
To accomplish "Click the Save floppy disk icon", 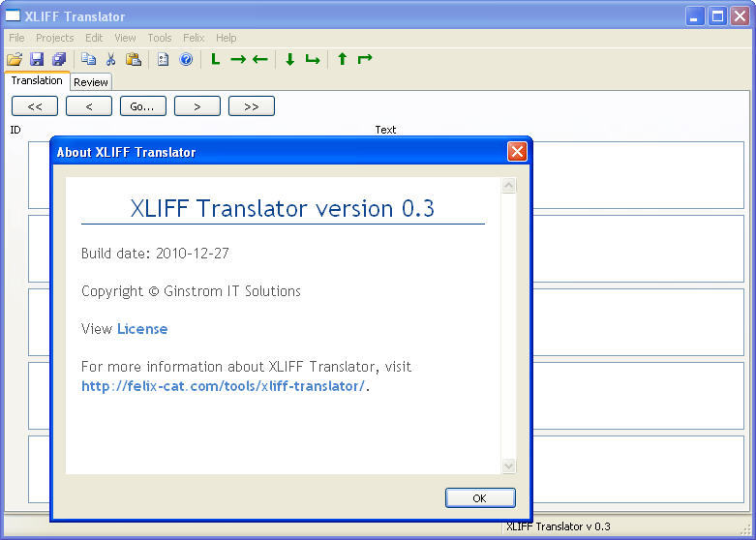I will (37, 59).
